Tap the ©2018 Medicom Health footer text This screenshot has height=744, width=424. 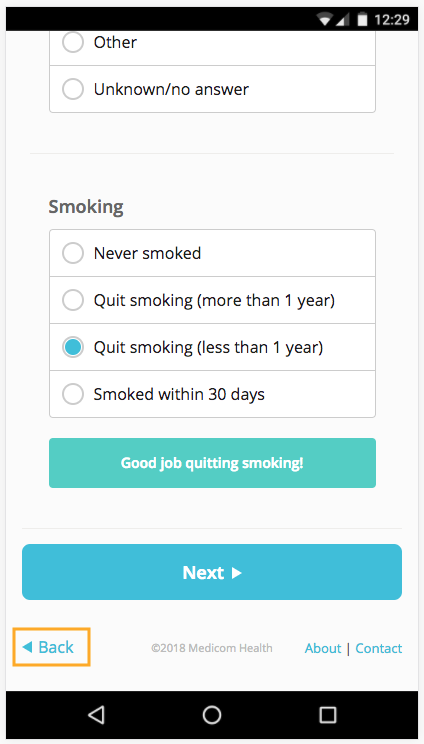coord(212,648)
